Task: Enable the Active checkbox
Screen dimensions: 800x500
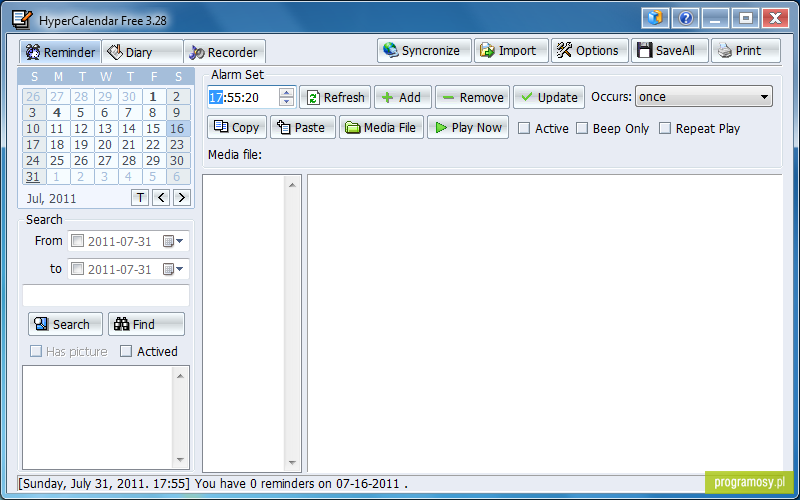Action: [x=524, y=129]
